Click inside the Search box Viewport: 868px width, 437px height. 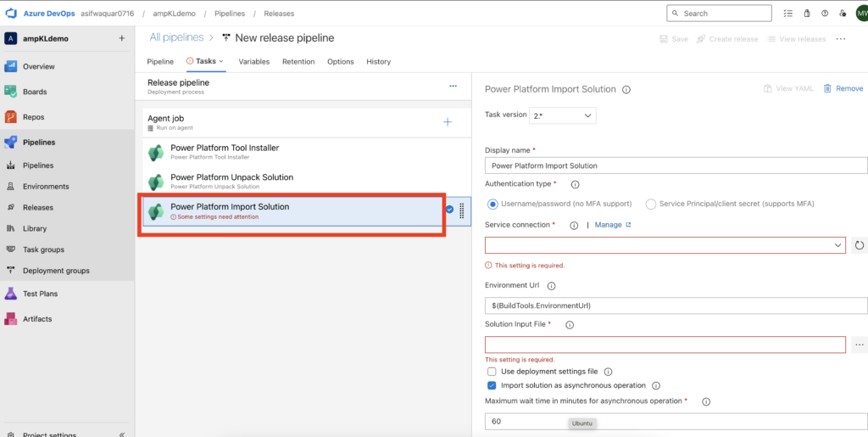pos(719,14)
